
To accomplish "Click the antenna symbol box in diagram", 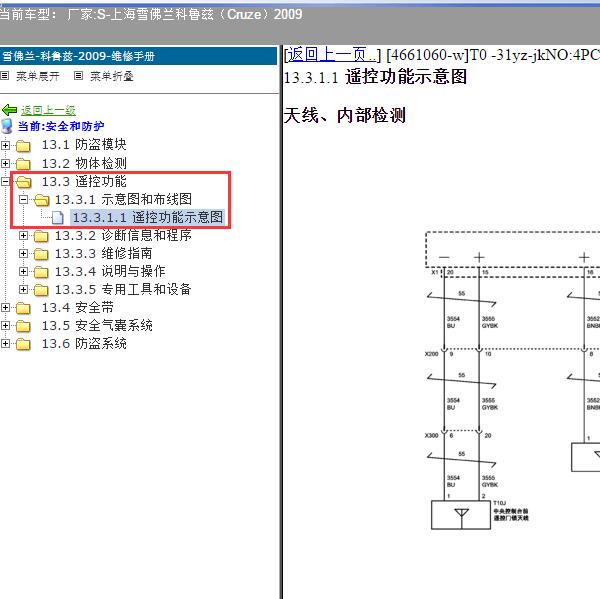I will pyautogui.click(x=461, y=515).
